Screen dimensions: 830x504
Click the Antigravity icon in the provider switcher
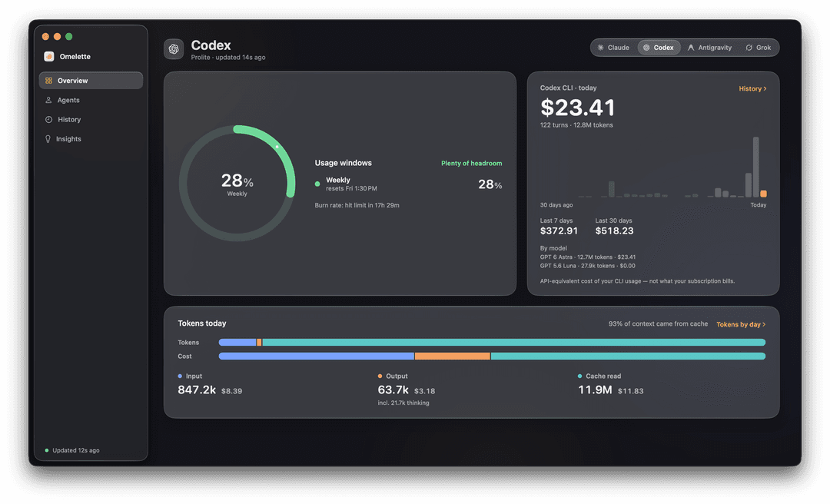(691, 48)
